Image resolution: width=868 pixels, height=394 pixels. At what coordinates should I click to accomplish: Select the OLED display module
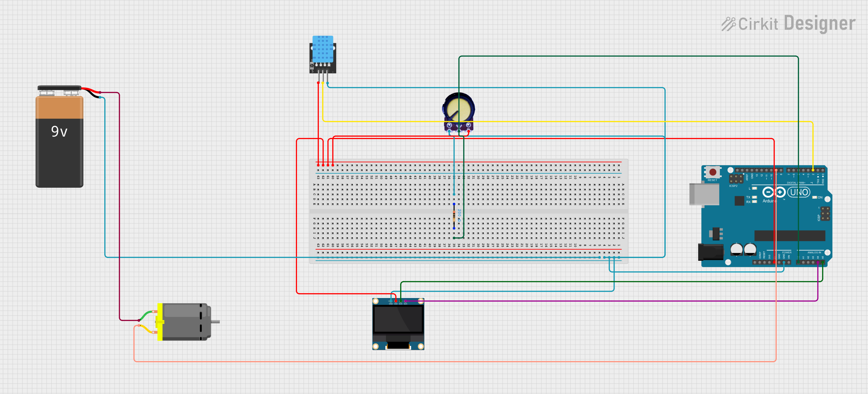pyautogui.click(x=398, y=324)
